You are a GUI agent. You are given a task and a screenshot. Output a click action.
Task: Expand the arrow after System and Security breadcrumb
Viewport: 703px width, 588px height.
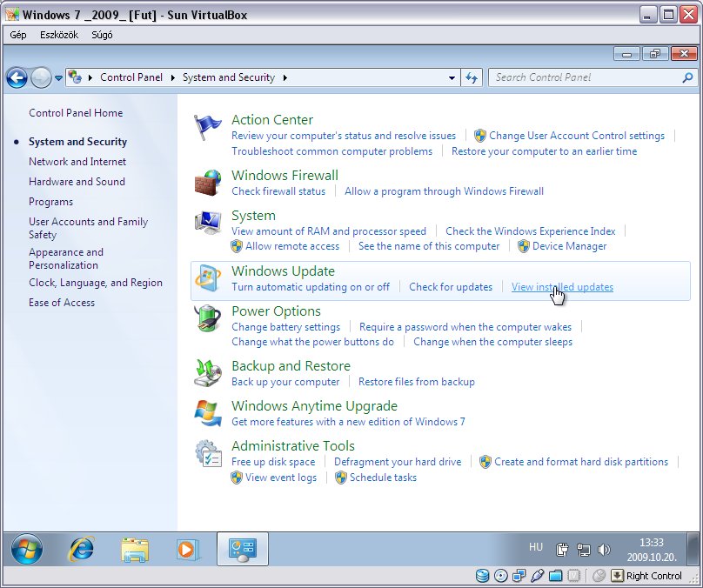[x=285, y=77]
